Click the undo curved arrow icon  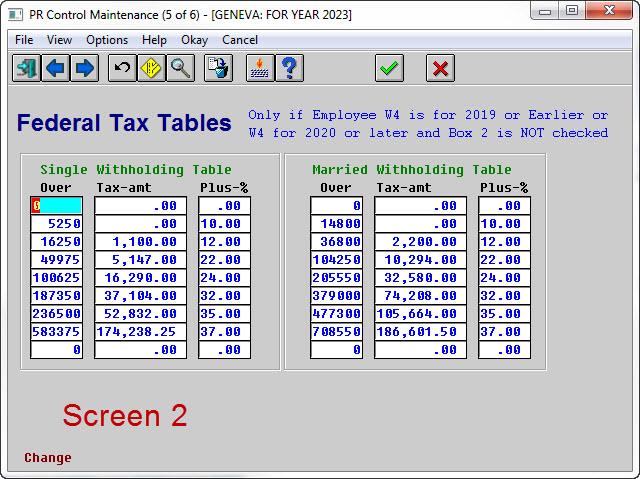tap(122, 68)
